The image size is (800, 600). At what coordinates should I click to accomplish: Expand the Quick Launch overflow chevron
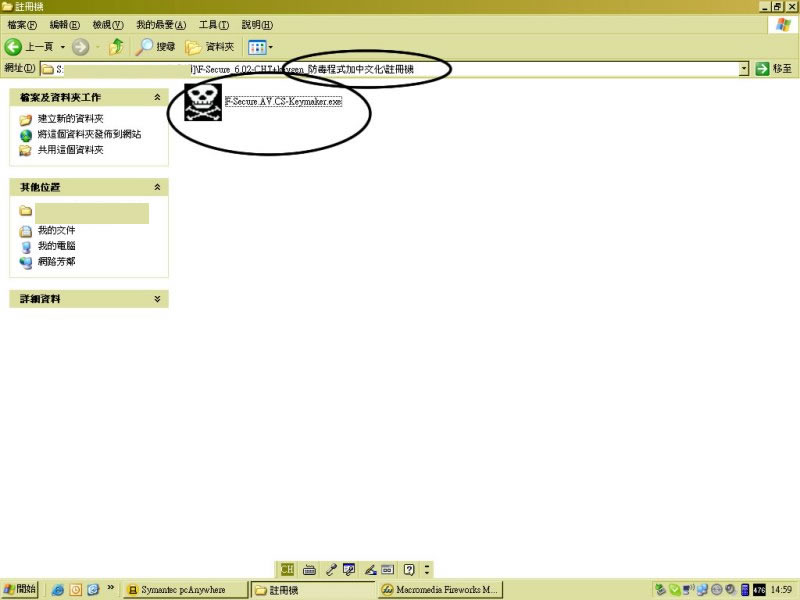click(x=111, y=588)
